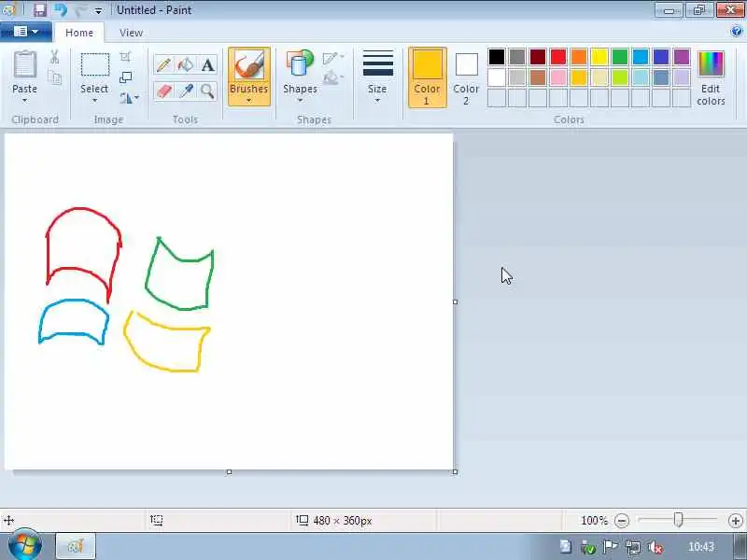Viewport: 747px width, 560px height.
Task: Open the shape Fill dropdown
Action: 333,77
